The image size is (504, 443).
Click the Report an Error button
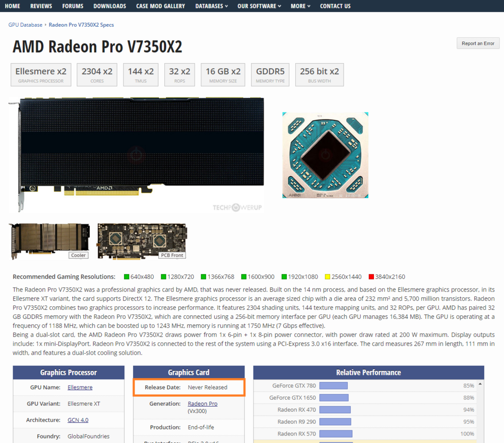click(x=478, y=43)
